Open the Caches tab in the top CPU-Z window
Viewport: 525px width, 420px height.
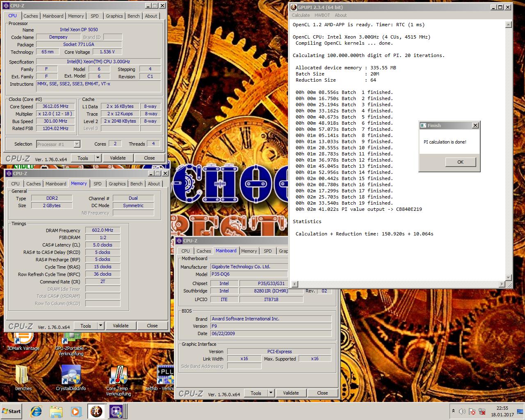pos(31,16)
